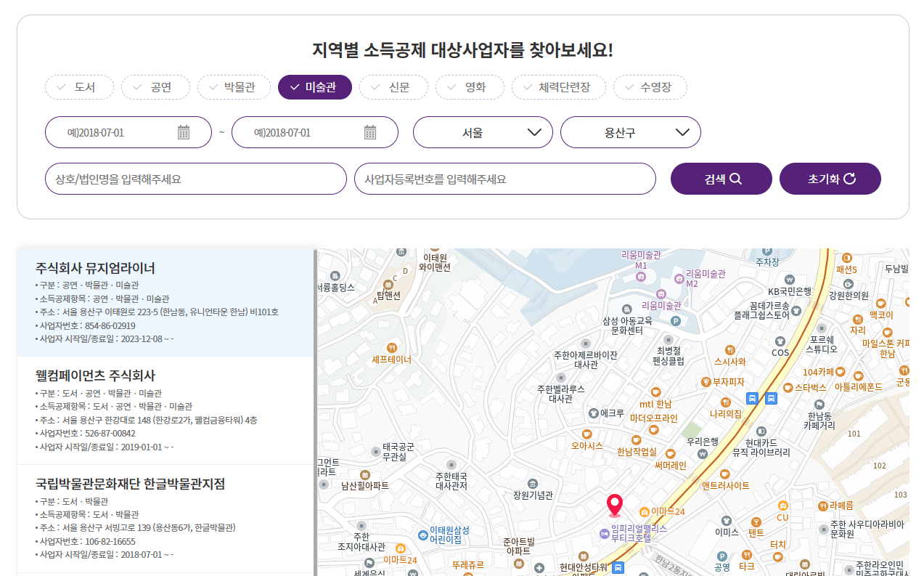
Task: Click the 에크루 clothing store icon
Action: [x=593, y=413]
